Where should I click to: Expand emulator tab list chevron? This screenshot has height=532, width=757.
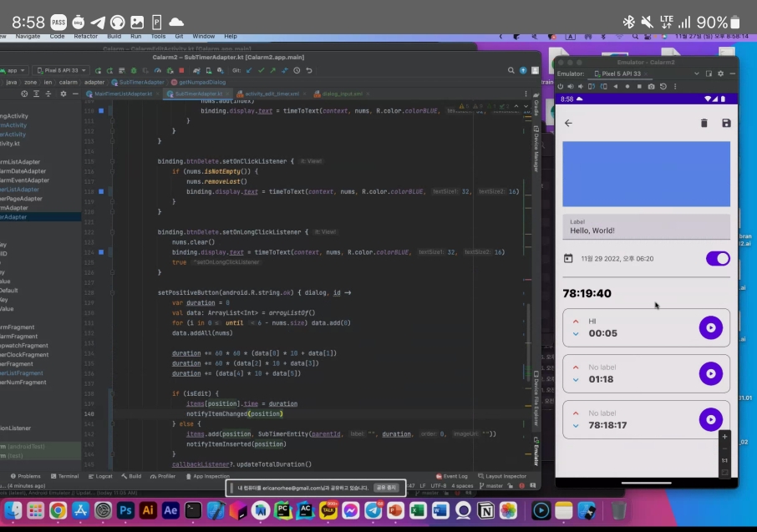point(697,73)
